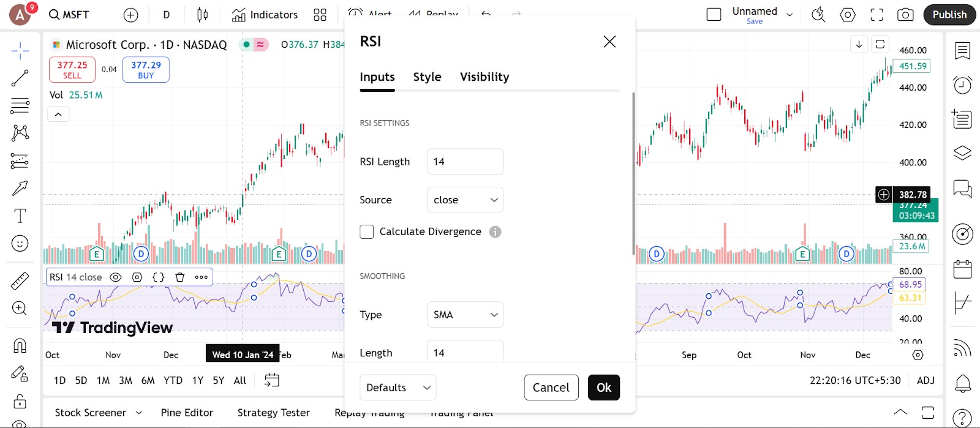Toggle magnet mode for drawings
The height and width of the screenshot is (428, 980).
pyautogui.click(x=20, y=346)
